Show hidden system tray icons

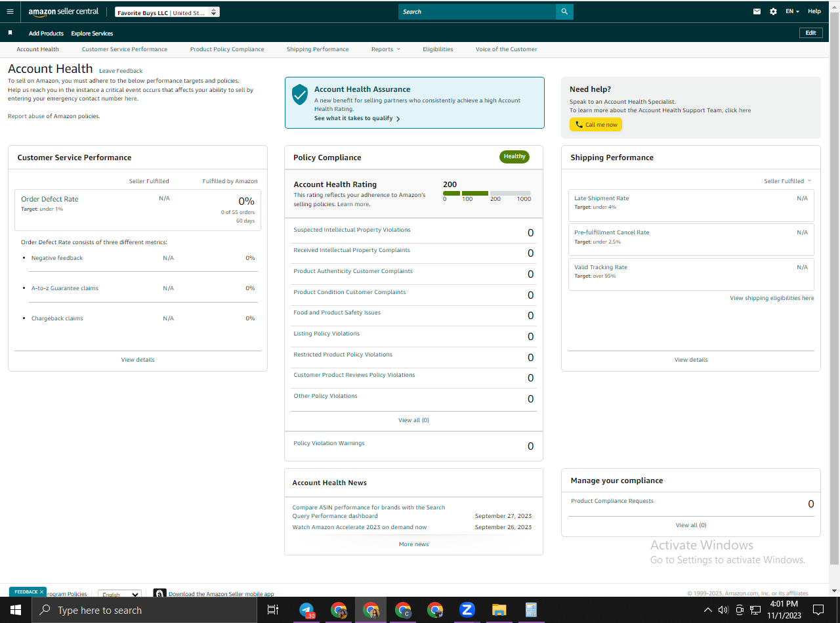point(707,610)
